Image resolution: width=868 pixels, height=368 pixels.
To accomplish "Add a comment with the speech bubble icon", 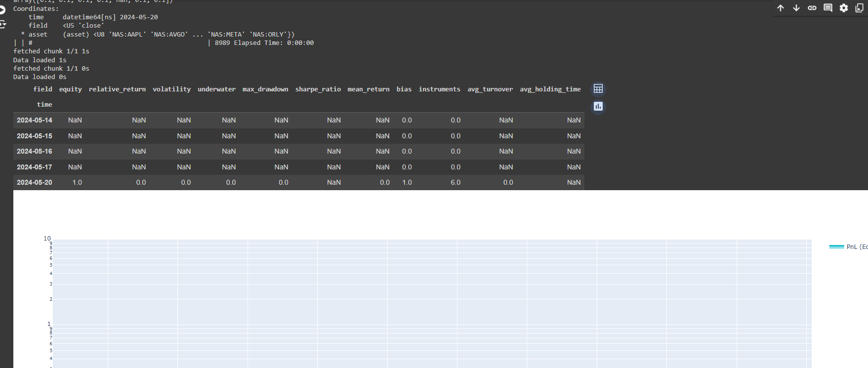I will [828, 8].
